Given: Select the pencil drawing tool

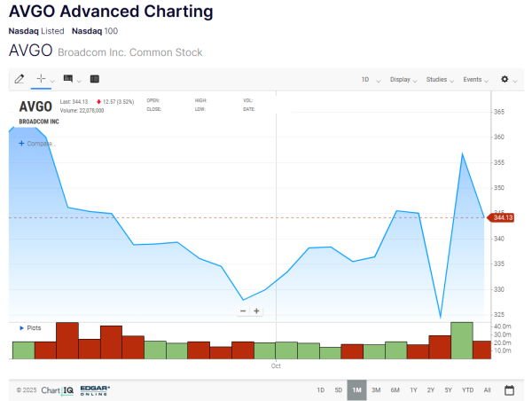Looking at the screenshot, I should (x=20, y=79).
